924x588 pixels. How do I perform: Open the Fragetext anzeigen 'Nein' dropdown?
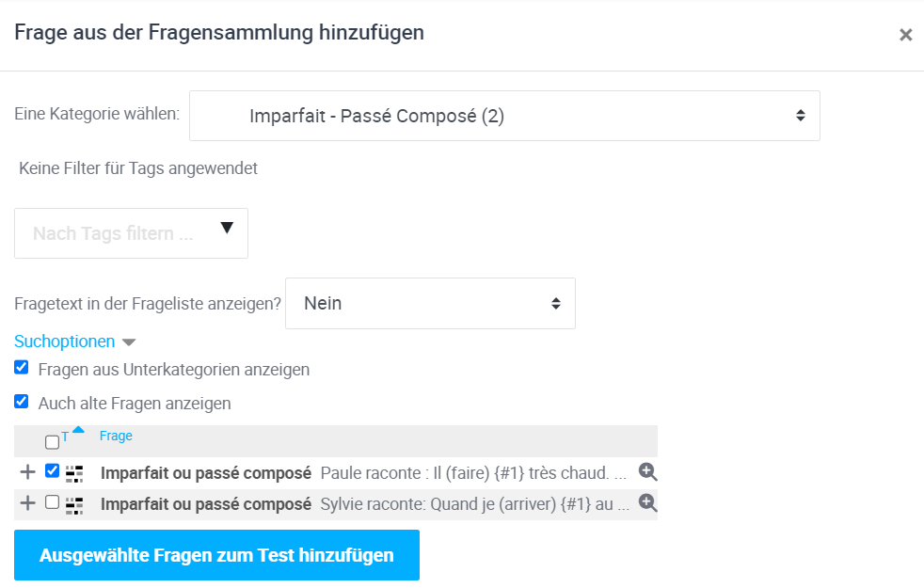coord(430,304)
